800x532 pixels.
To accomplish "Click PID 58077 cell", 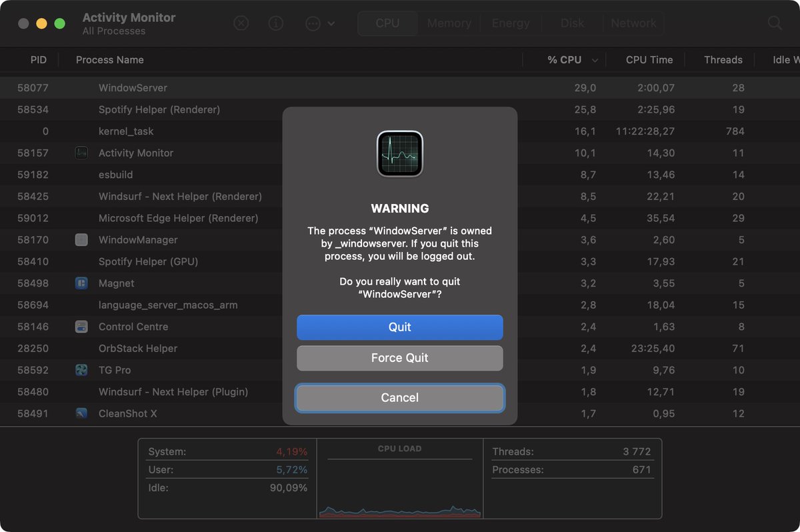I will [x=33, y=88].
